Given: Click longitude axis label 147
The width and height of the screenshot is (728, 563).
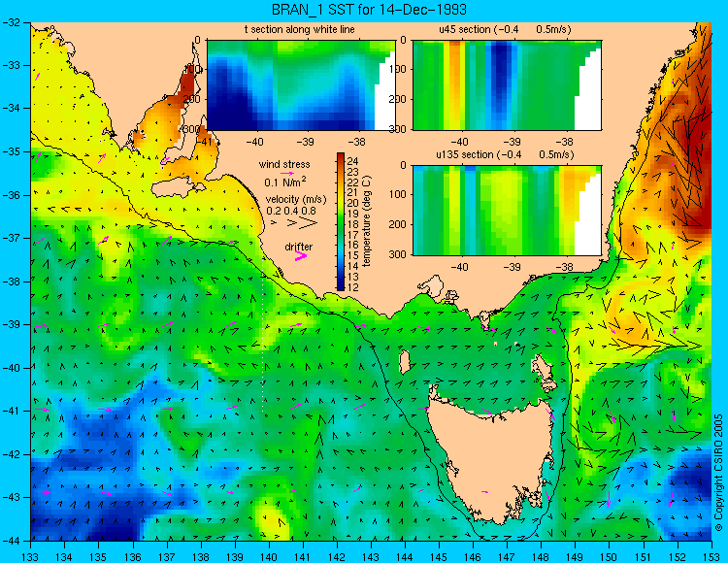Looking at the screenshot, I should click(507, 556).
